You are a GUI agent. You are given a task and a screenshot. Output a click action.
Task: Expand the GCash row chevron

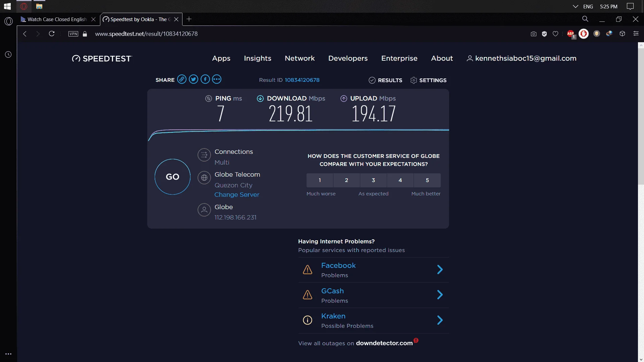[440, 295]
